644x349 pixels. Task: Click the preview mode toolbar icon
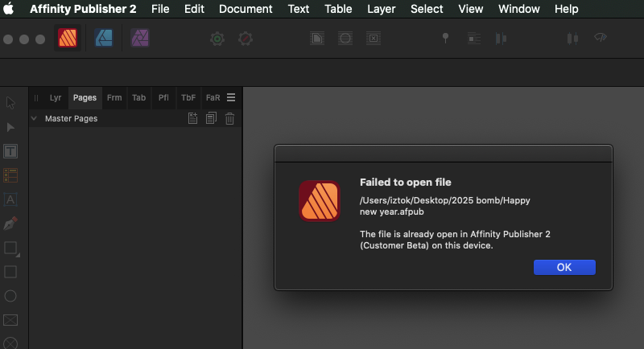pos(601,38)
